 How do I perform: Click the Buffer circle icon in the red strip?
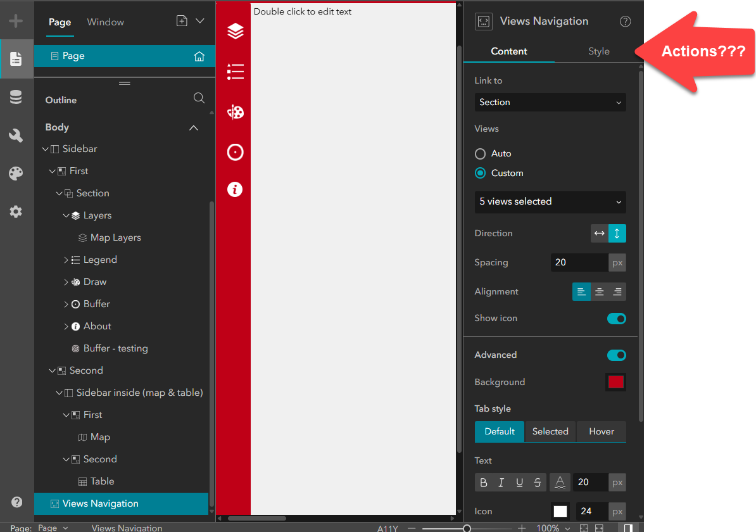point(235,152)
